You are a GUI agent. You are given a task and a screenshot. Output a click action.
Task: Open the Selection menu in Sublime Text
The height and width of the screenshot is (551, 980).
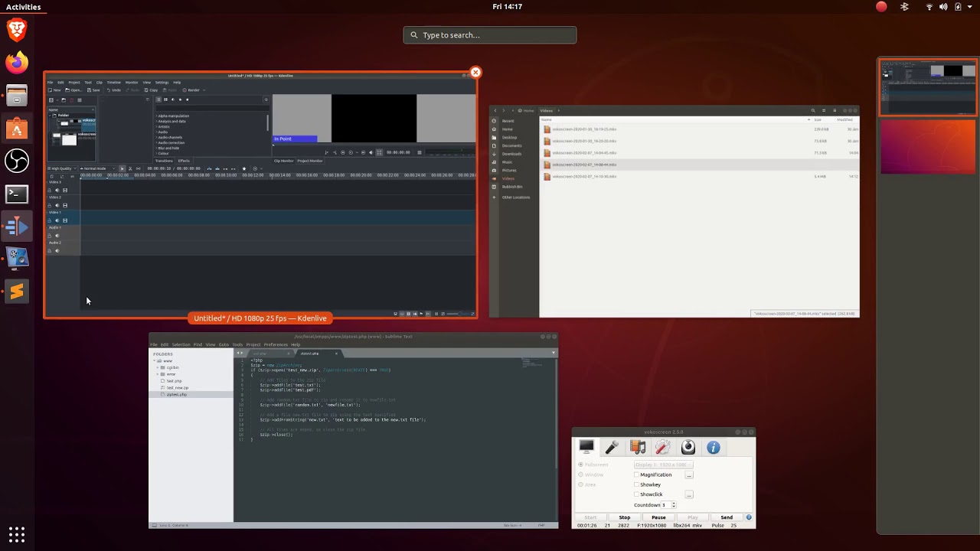pos(181,344)
